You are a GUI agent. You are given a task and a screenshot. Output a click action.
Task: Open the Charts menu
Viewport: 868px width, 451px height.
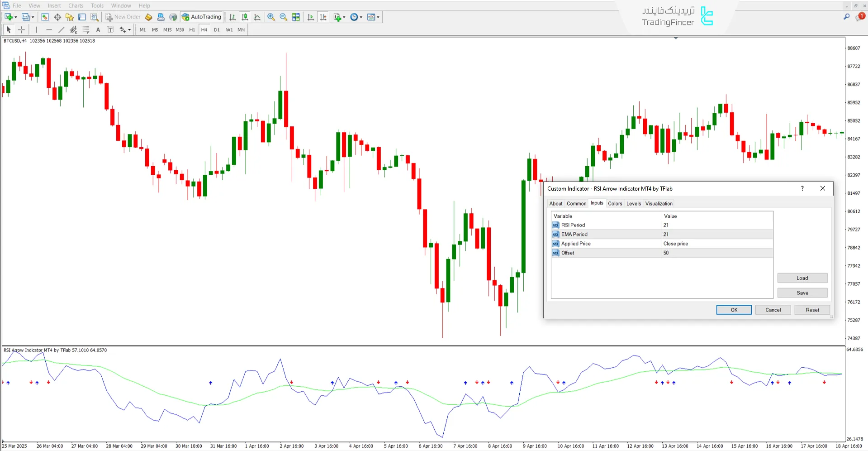coord(75,5)
